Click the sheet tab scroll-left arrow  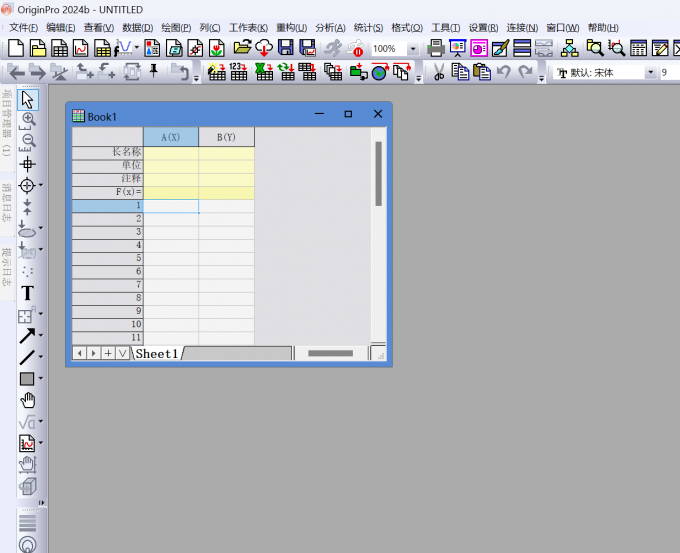pyautogui.click(x=79, y=353)
